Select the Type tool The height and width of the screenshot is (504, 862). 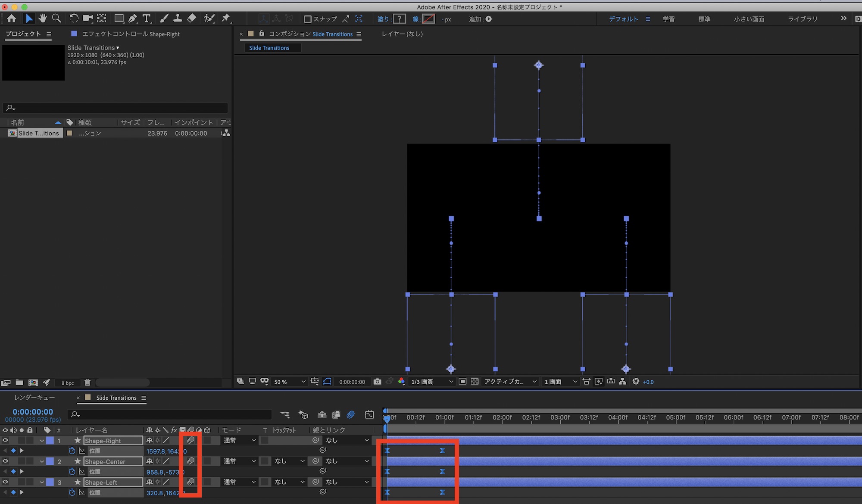tap(147, 18)
